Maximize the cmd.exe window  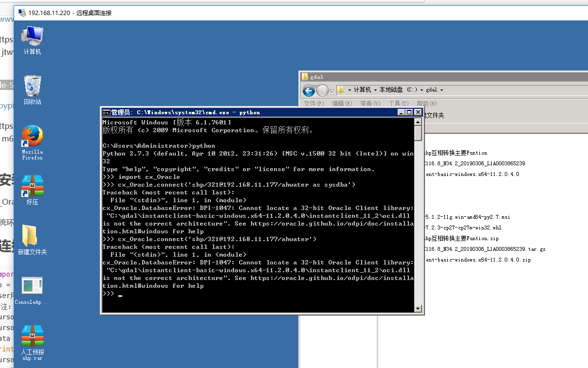coord(409,112)
